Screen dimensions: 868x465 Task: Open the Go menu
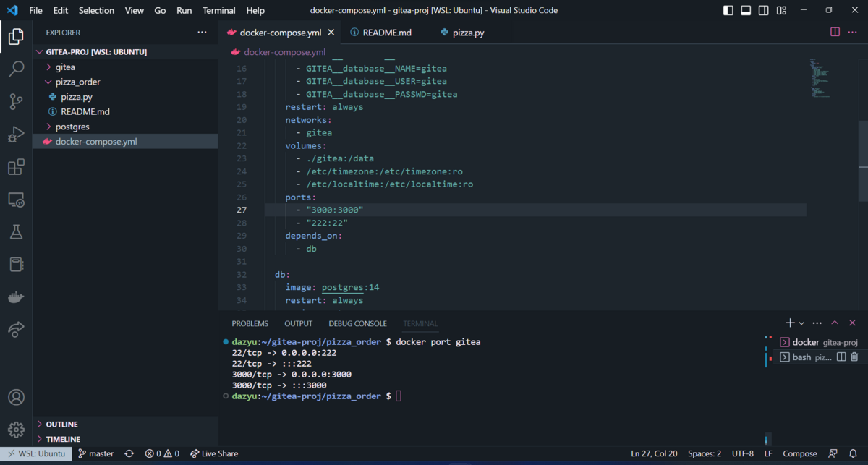(x=160, y=10)
